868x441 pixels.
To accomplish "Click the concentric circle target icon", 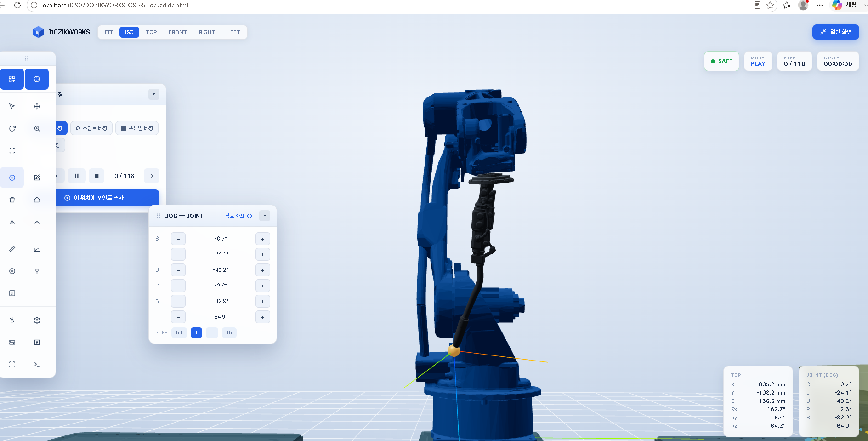I will click(x=12, y=271).
